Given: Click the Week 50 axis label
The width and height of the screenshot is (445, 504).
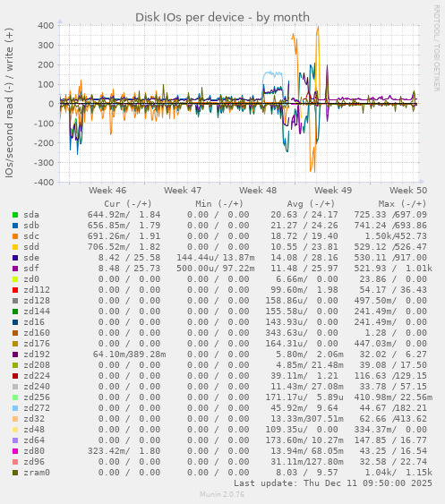Looking at the screenshot, I should (408, 191).
